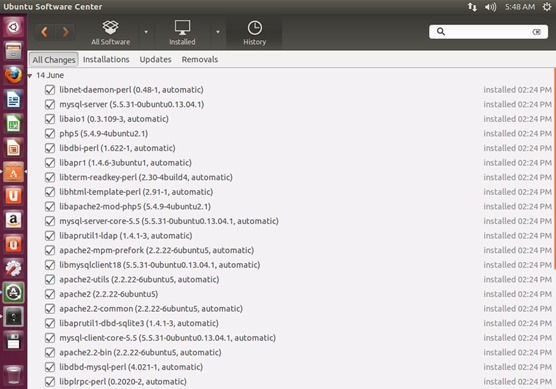The height and width of the screenshot is (389, 556).
Task: Open Ubuntu One from the launcher
Action: (13, 196)
